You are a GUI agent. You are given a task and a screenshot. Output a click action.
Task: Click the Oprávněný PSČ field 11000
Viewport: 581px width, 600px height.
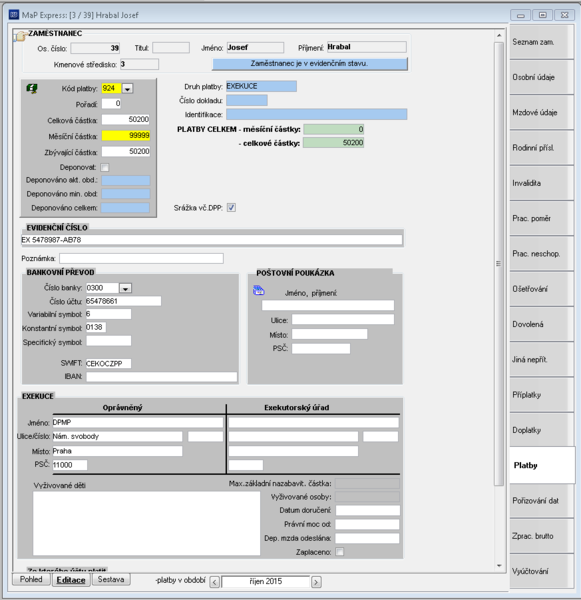point(70,465)
